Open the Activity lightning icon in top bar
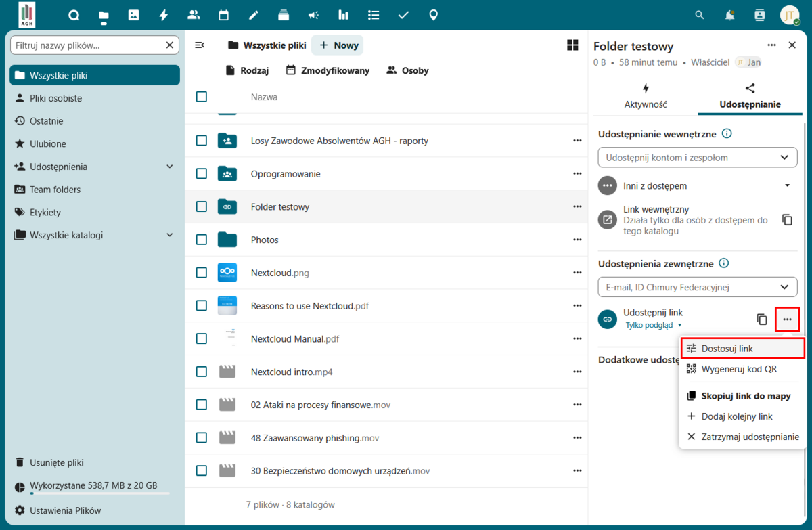812x530 pixels. (163, 15)
